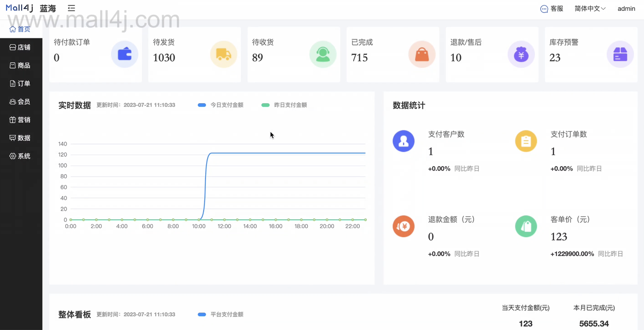Click the wallet icon on 待付款订单 card
The height and width of the screenshot is (330, 644).
124,54
